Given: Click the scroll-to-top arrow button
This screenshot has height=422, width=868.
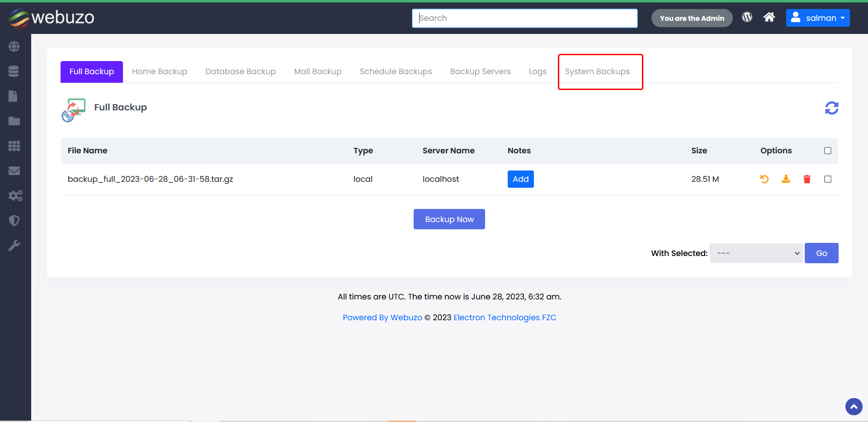Looking at the screenshot, I should coord(854,406).
